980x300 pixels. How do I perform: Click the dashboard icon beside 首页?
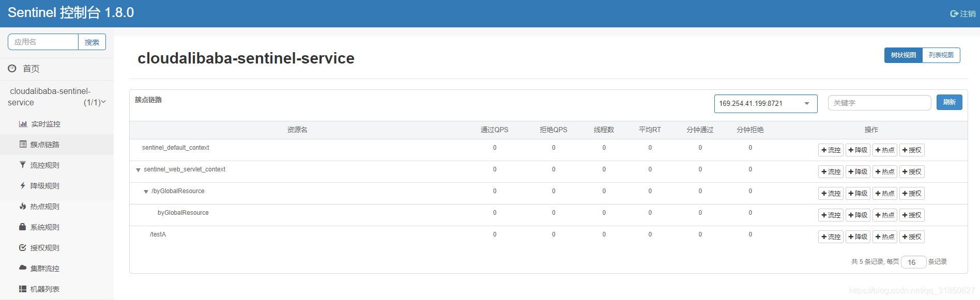[12, 68]
